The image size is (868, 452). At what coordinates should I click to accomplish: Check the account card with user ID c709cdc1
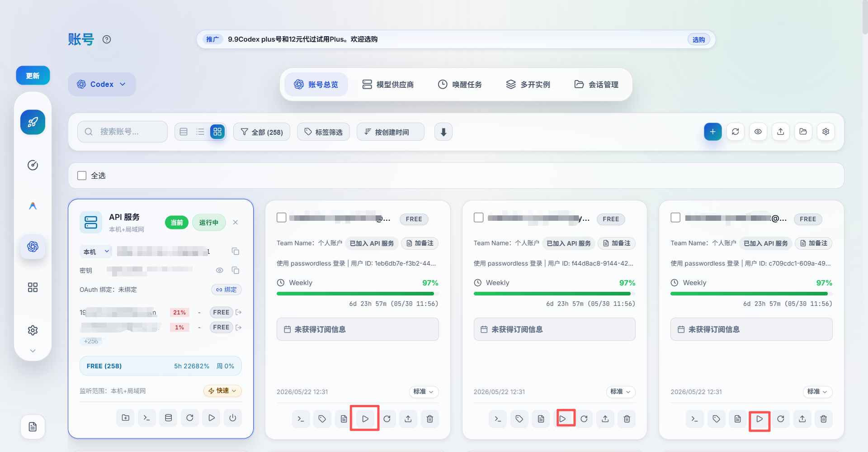pyautogui.click(x=675, y=218)
